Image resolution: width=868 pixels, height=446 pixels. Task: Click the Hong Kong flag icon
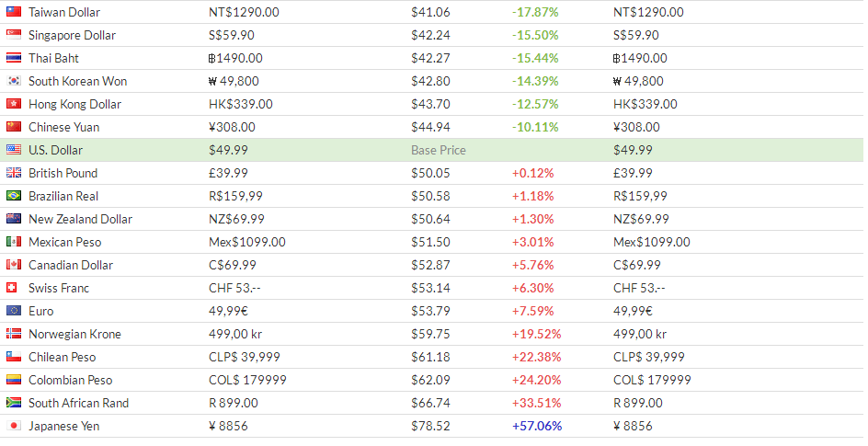(x=14, y=104)
